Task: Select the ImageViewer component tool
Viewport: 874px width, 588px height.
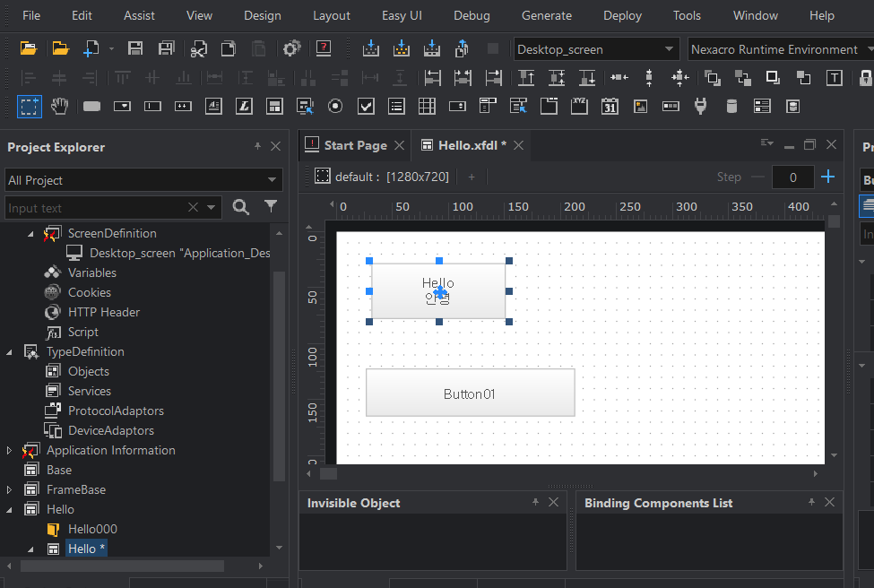Action: (x=640, y=106)
